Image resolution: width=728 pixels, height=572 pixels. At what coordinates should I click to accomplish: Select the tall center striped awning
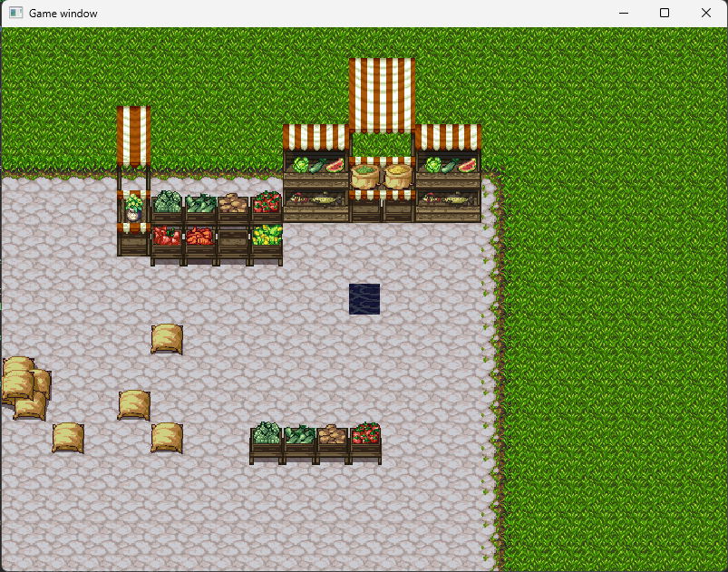tap(382, 95)
